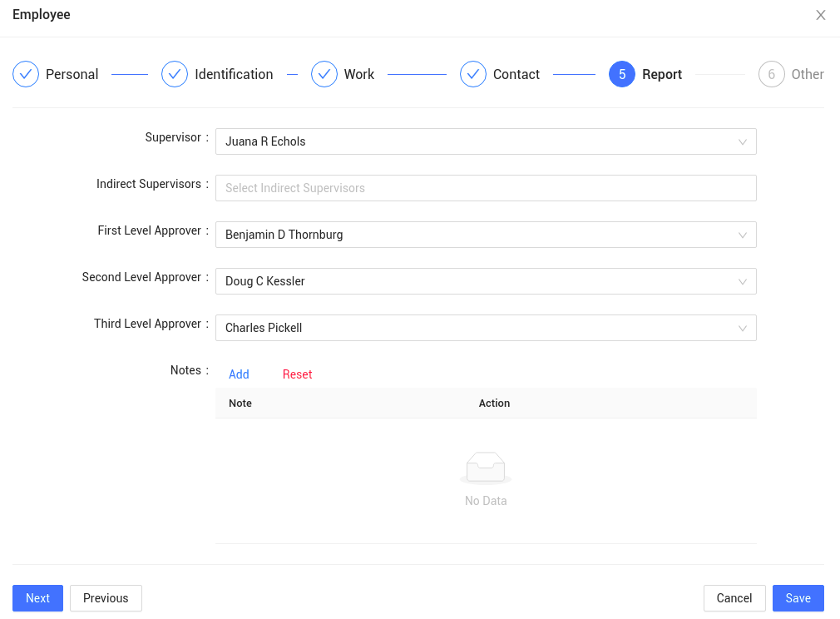Click the No Data envelope icon
Image resolution: width=840 pixels, height=619 pixels.
(486, 468)
